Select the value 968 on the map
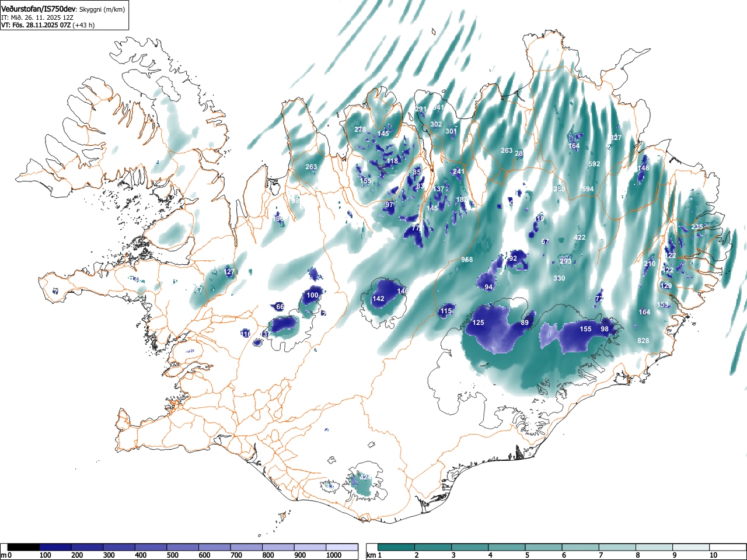This screenshot has height=560, width=747. click(467, 260)
